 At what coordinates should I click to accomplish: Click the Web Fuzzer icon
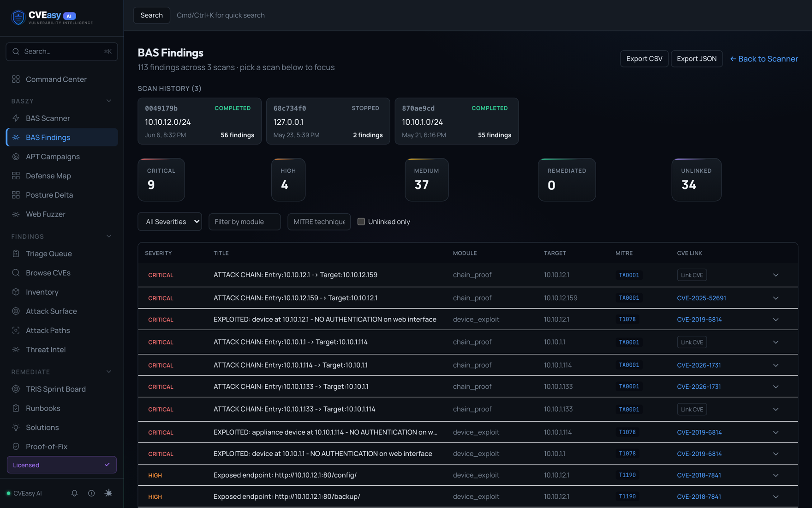point(16,214)
